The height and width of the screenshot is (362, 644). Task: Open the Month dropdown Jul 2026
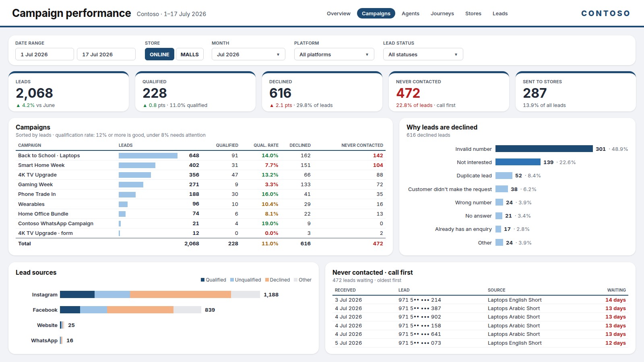(x=248, y=54)
